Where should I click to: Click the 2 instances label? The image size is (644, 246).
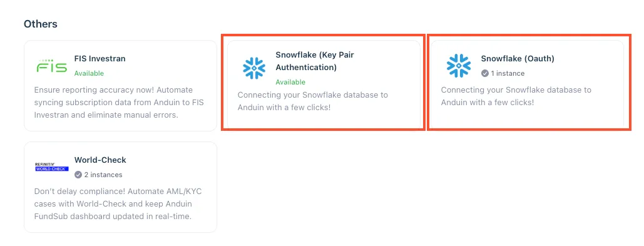[x=103, y=175]
